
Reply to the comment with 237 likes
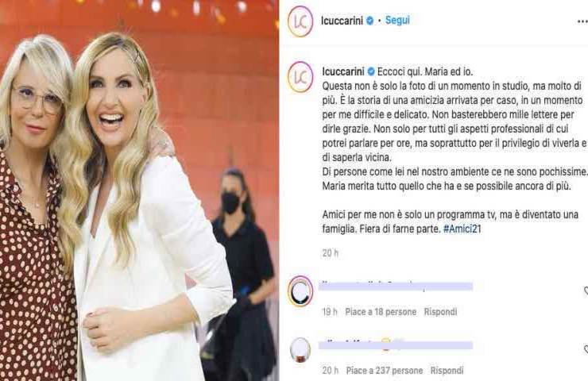tap(447, 371)
